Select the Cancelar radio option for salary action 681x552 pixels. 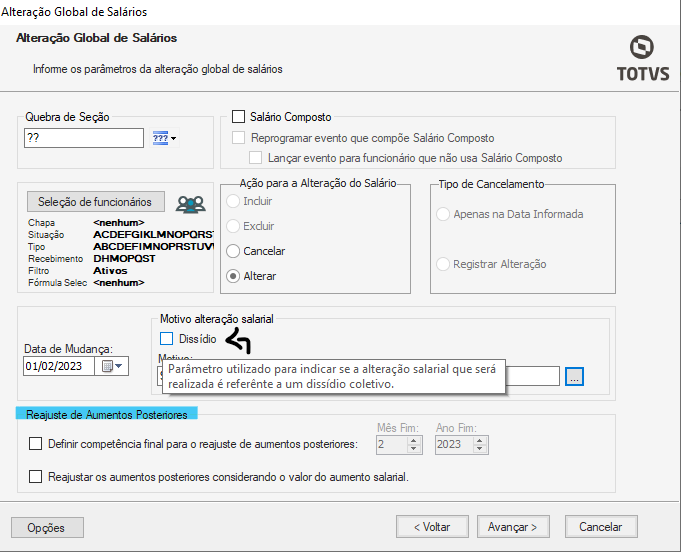pyautogui.click(x=234, y=251)
